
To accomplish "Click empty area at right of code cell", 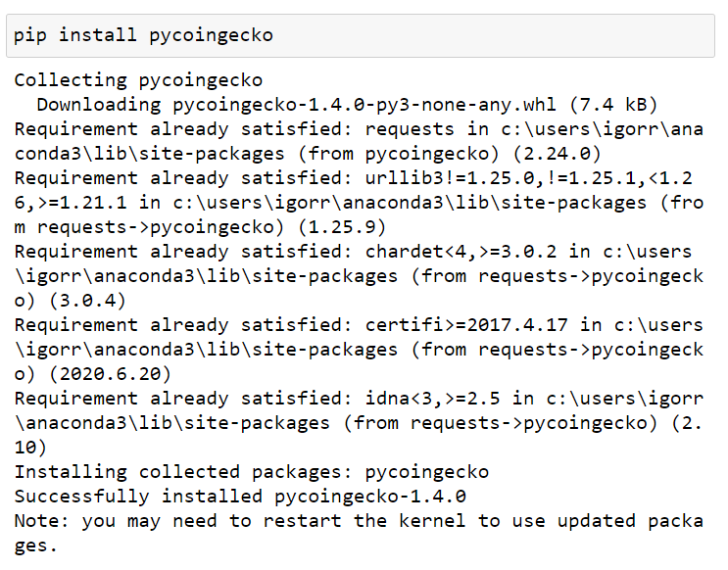I will (510, 35).
